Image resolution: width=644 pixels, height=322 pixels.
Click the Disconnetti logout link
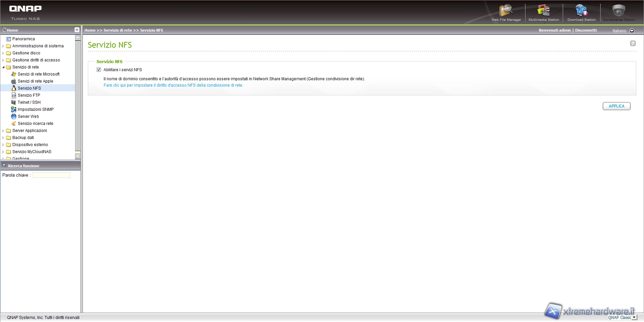pyautogui.click(x=586, y=30)
